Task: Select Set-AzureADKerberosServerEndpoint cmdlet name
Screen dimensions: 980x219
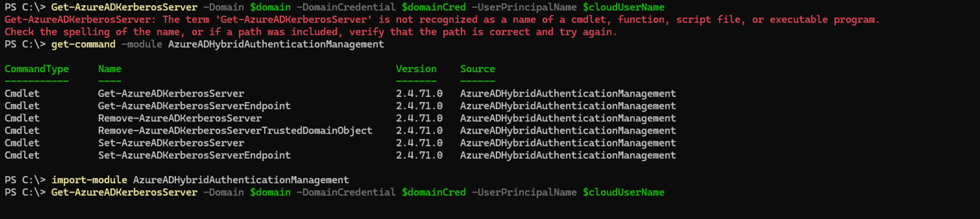Action: [194, 155]
